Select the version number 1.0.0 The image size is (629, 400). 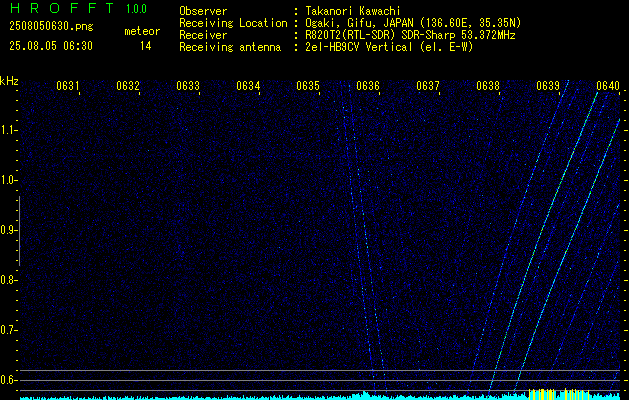click(136, 8)
